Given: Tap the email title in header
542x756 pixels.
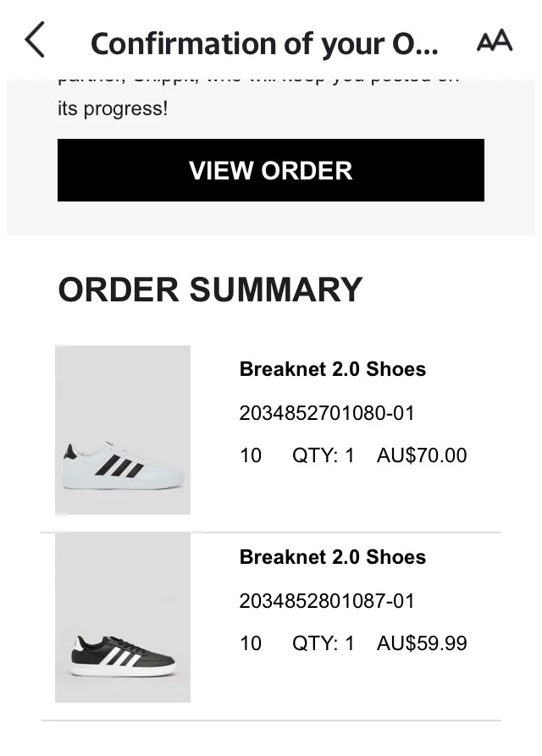Looking at the screenshot, I should tap(264, 43).
